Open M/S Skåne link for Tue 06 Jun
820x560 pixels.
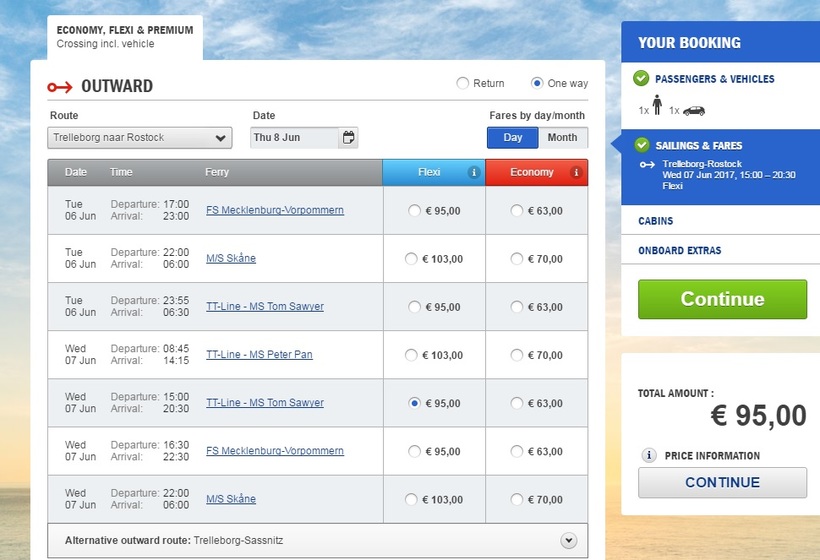click(231, 258)
